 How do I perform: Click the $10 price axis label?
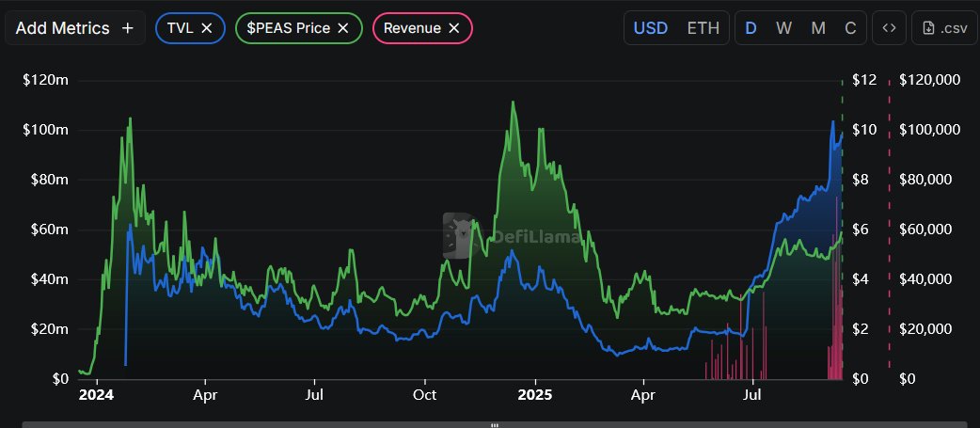pyautogui.click(x=864, y=130)
